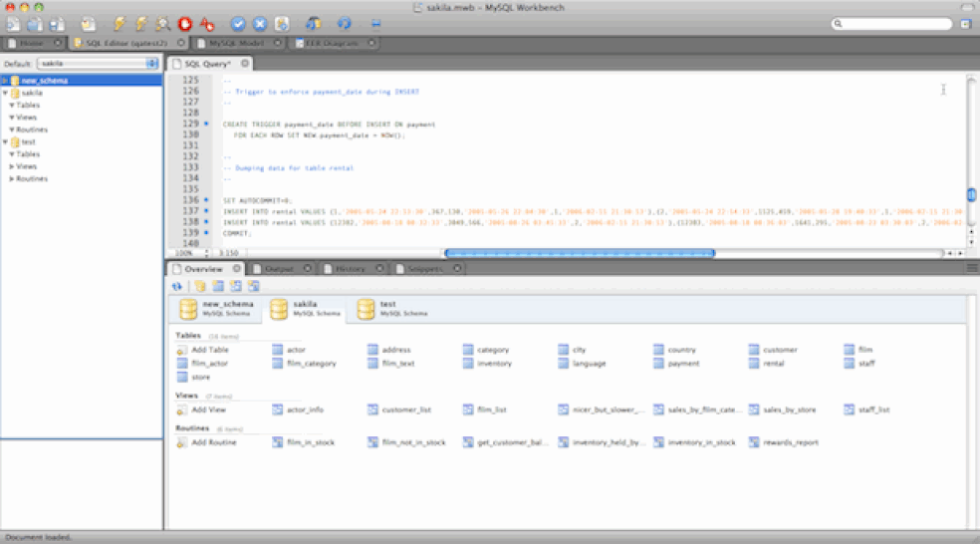
Task: Click the refresh icon in Overview toolbar
Action: click(x=177, y=286)
